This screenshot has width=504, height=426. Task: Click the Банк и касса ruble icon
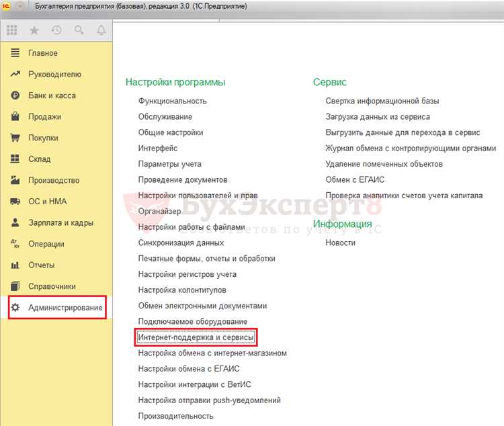tap(15, 95)
